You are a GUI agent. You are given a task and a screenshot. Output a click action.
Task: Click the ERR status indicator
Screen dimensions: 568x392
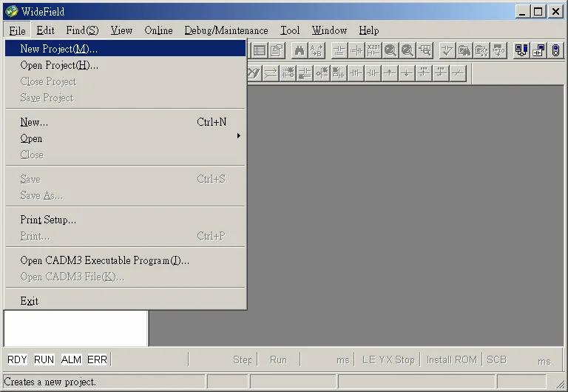[97, 359]
